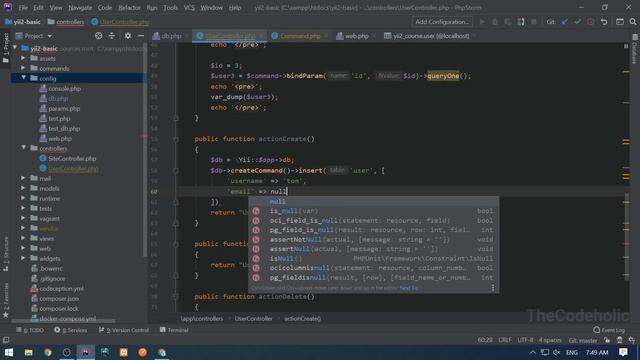This screenshot has height=360, width=640.
Task: Collapse the yii2-basic root folder
Action: click(x=15, y=48)
